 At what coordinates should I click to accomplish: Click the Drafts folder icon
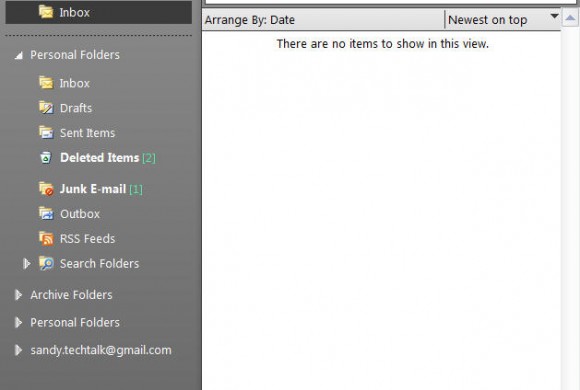[x=46, y=108]
